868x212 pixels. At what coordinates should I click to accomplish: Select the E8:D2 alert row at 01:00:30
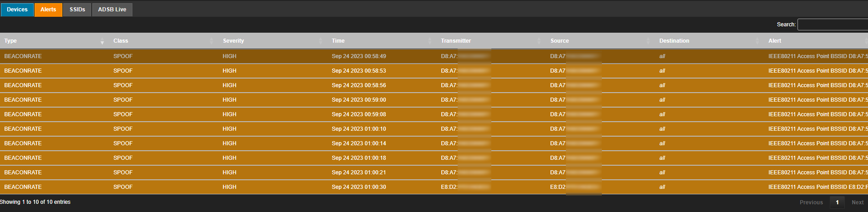point(434,187)
